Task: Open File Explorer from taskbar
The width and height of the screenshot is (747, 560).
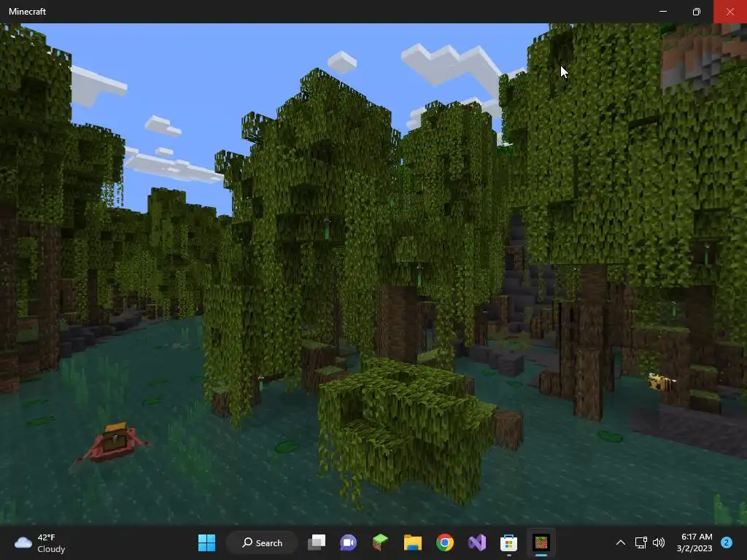Action: 413,542
